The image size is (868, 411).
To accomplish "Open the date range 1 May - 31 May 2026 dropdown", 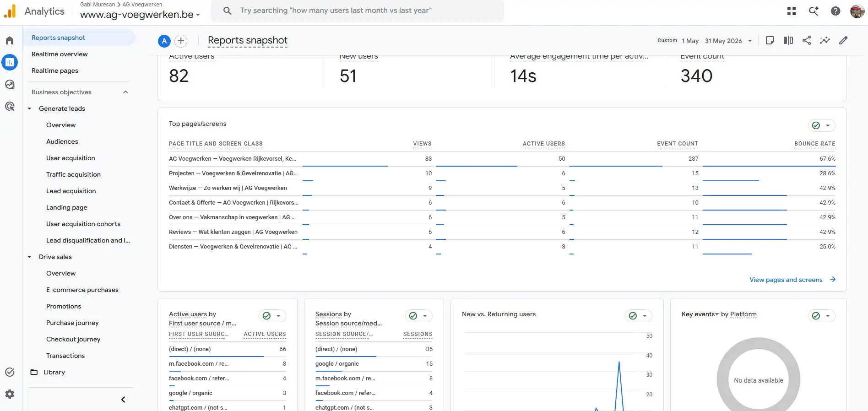I will 717,41.
